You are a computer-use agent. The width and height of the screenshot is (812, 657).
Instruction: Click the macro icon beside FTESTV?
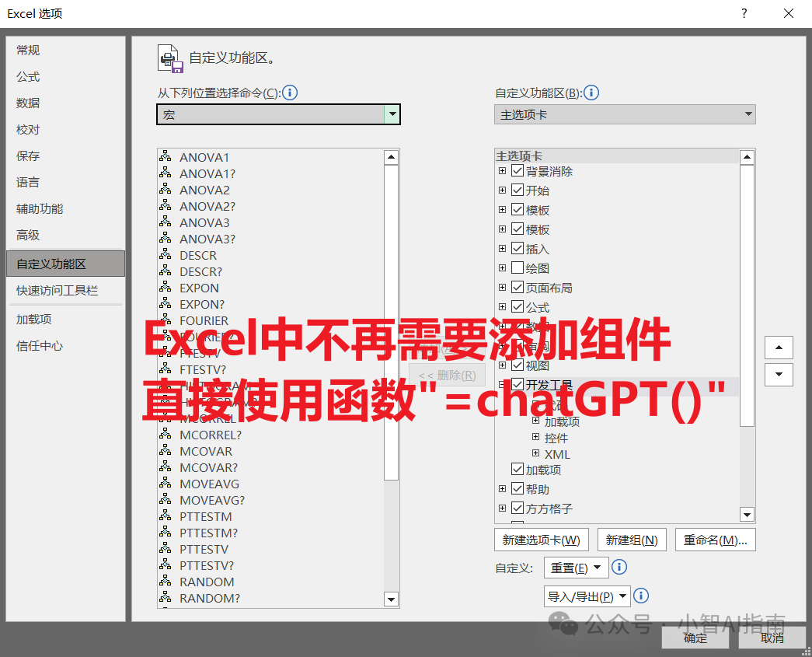(x=166, y=369)
